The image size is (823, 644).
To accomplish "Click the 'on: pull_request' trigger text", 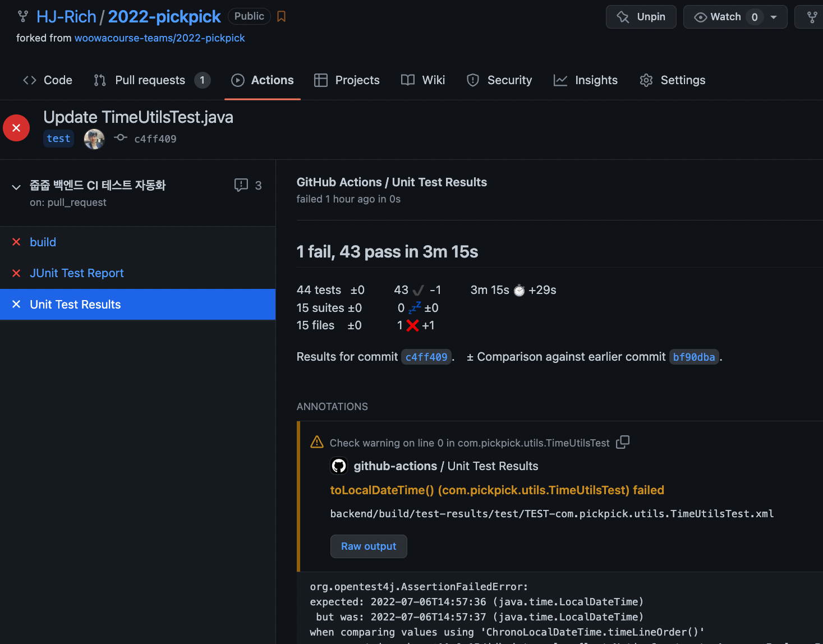I will point(68,203).
